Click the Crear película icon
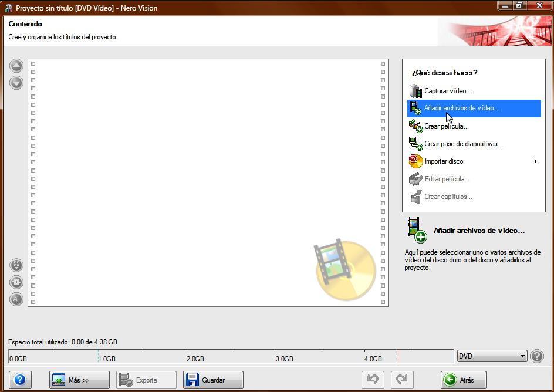 [415, 126]
